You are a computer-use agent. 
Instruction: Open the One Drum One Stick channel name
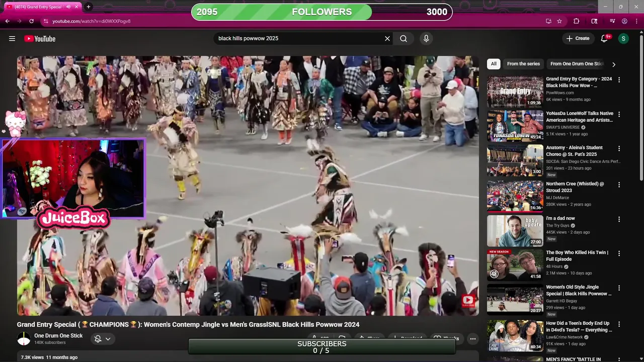[58, 336]
